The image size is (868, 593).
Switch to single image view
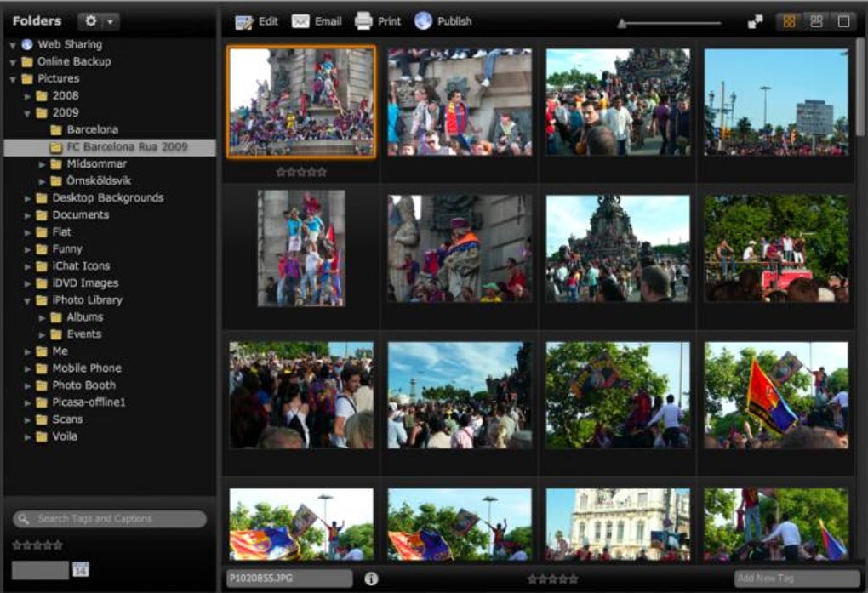[x=843, y=21]
